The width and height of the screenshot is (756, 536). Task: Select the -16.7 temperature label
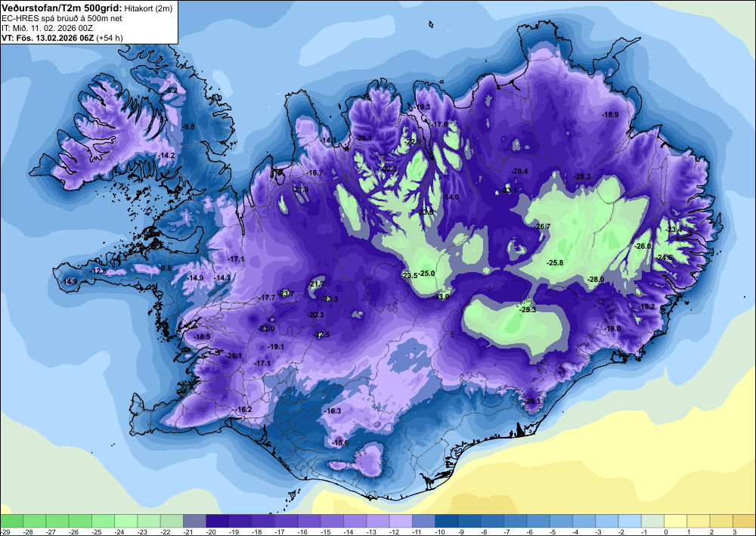(x=314, y=173)
